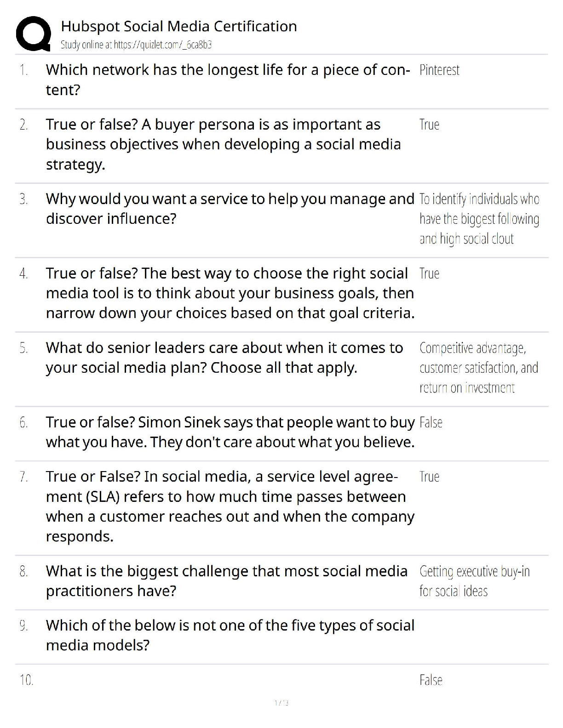The width and height of the screenshot is (563, 728).
Task: Select the manage and discover influence question
Action: coord(230,209)
